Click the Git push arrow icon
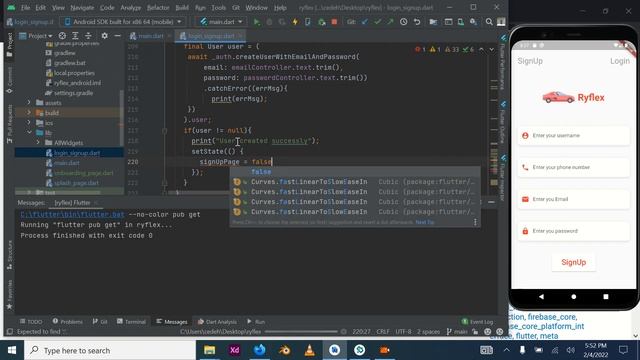Viewport: 640px width, 360px height. [390, 22]
